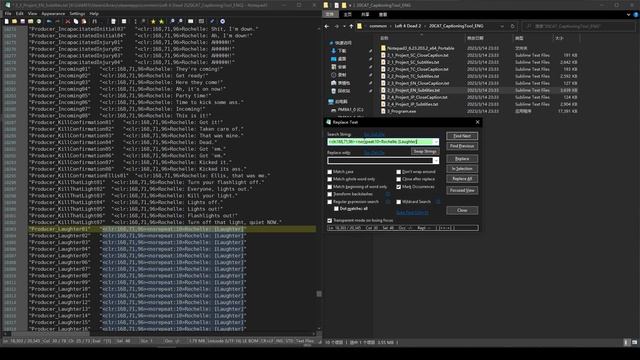Open the View menu in Notepad3
This screenshot has height=360, width=640.
pos(32,13)
